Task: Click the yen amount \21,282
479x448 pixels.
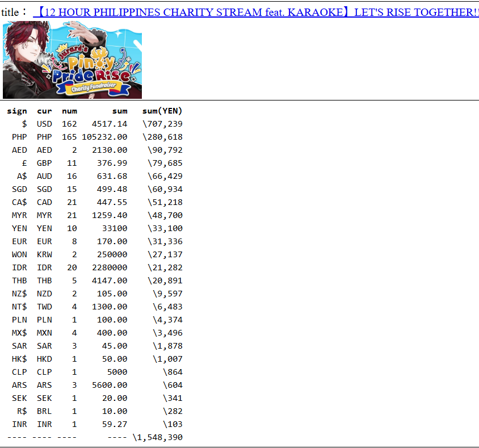Action: pyautogui.click(x=165, y=267)
